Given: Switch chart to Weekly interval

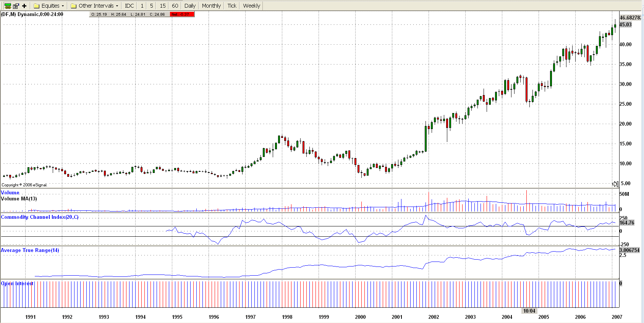Looking at the screenshot, I should [251, 6].
